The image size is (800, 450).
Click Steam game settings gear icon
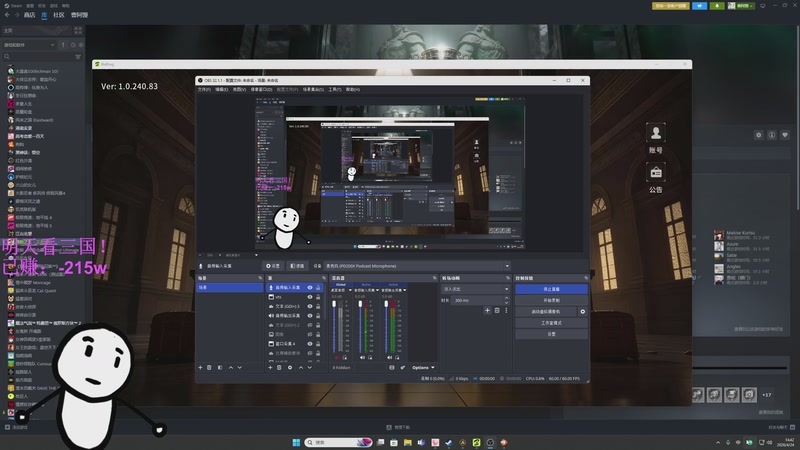(x=759, y=135)
